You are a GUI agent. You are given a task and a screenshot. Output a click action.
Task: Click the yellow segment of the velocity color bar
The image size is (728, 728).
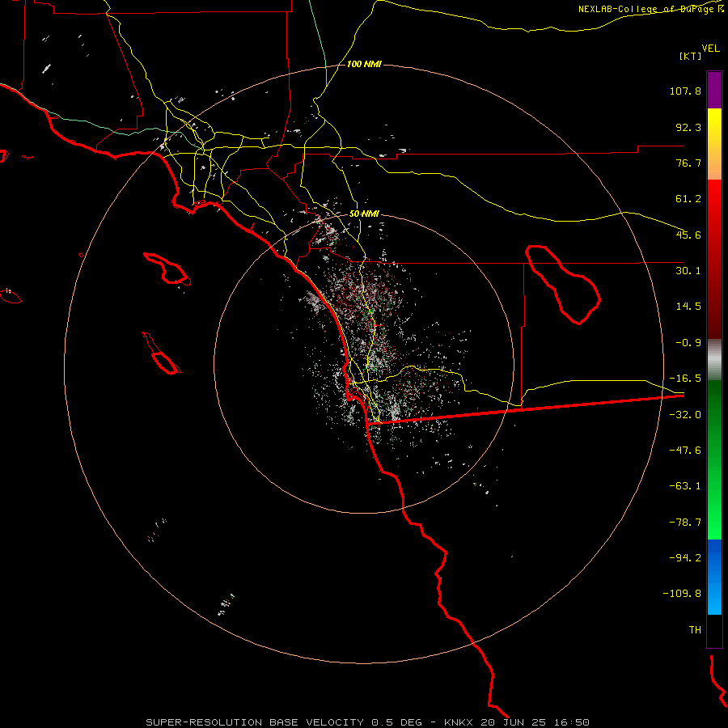[714, 144]
